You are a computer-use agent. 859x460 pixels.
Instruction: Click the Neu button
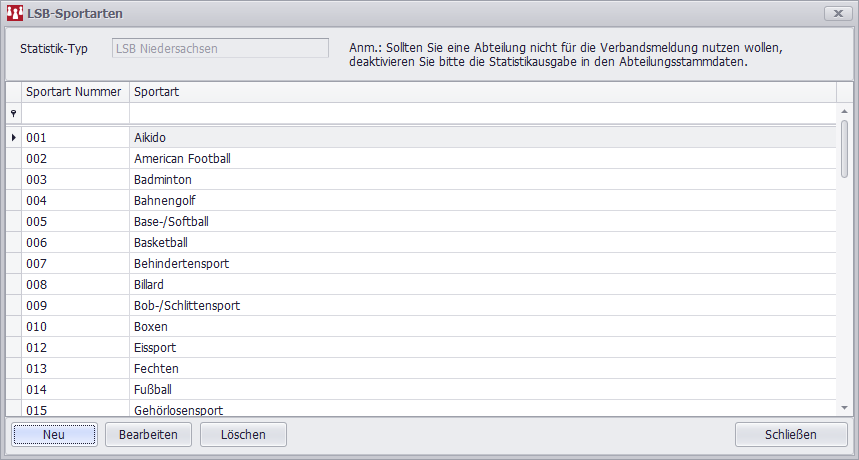coord(54,434)
